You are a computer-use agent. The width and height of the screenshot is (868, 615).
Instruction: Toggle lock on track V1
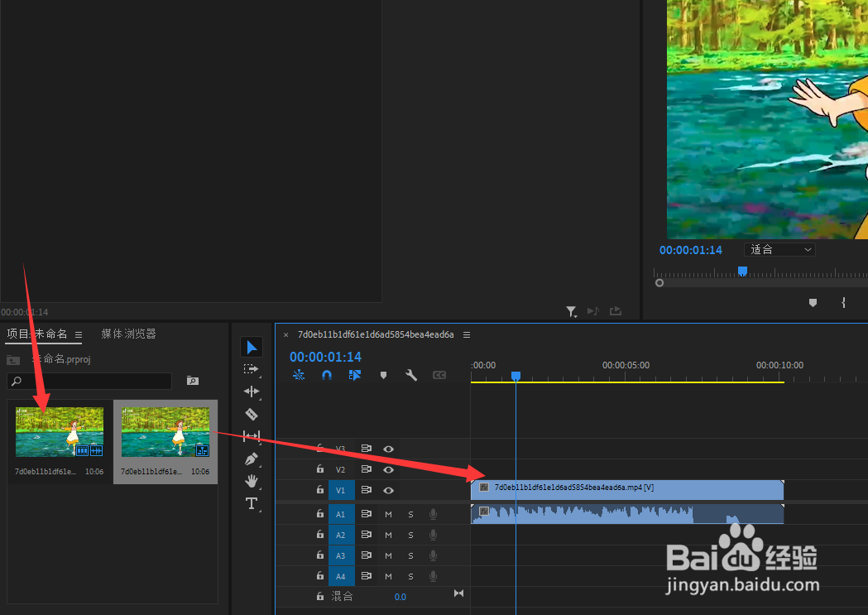[x=320, y=490]
